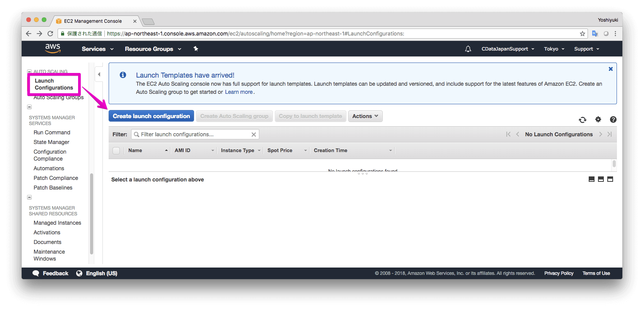The width and height of the screenshot is (644, 310).
Task: Open the Google Translate extension icon
Action: tap(595, 34)
